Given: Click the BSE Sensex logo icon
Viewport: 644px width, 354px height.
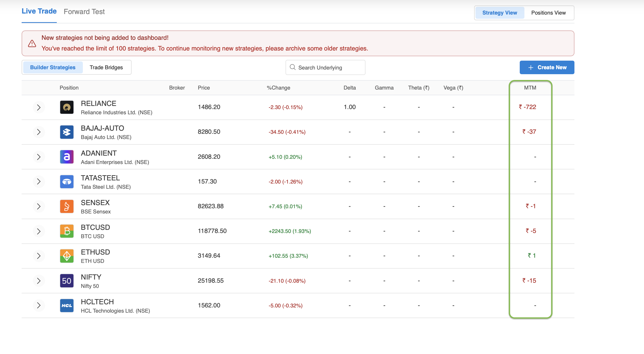Looking at the screenshot, I should click(67, 206).
